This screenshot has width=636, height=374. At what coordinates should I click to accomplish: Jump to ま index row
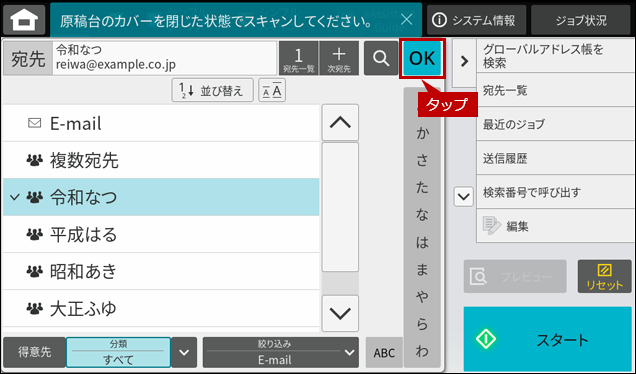(x=422, y=269)
